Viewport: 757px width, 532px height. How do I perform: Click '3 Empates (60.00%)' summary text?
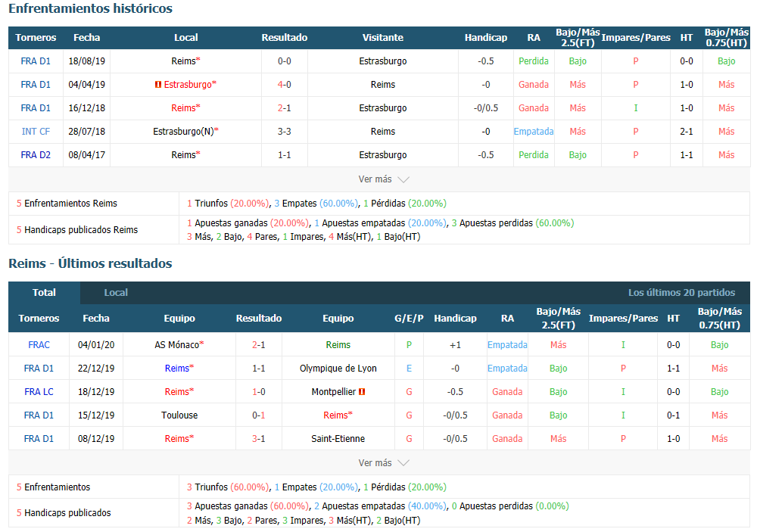(316, 204)
